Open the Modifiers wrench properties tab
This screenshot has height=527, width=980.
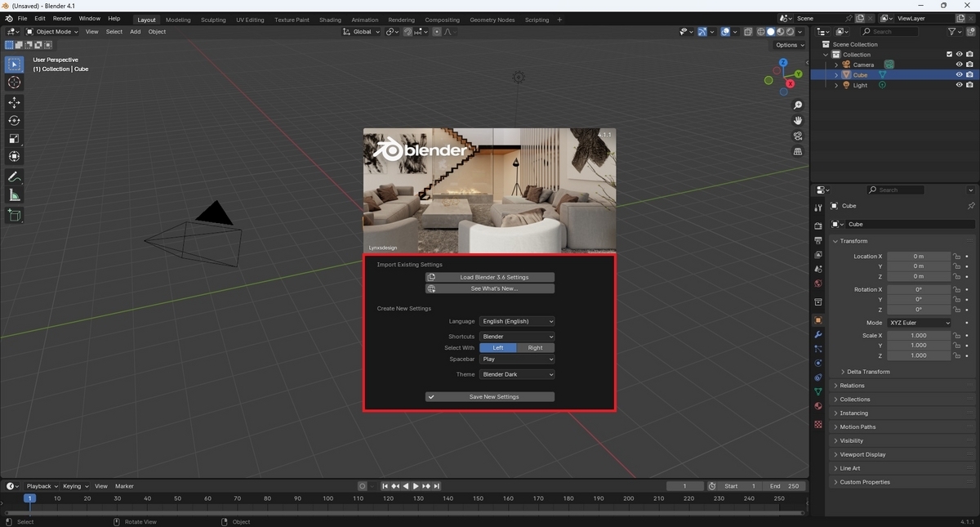[818, 335]
